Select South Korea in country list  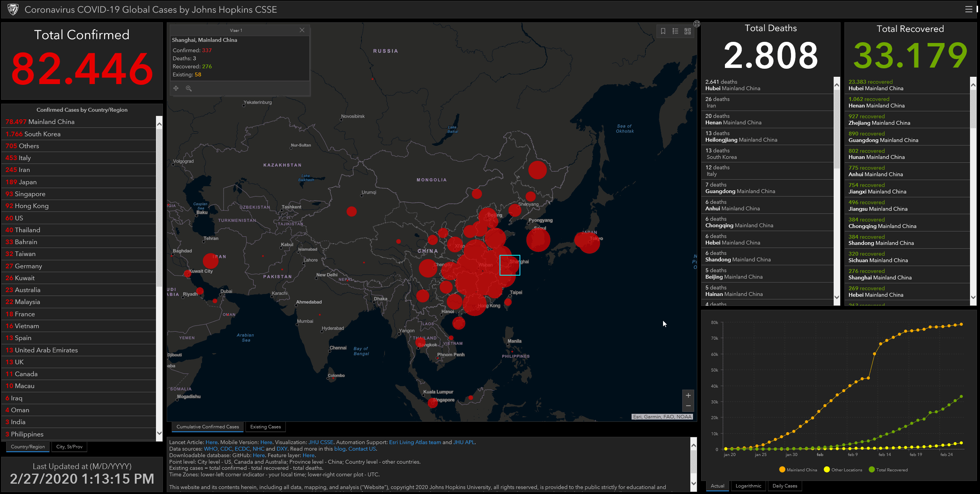(42, 134)
